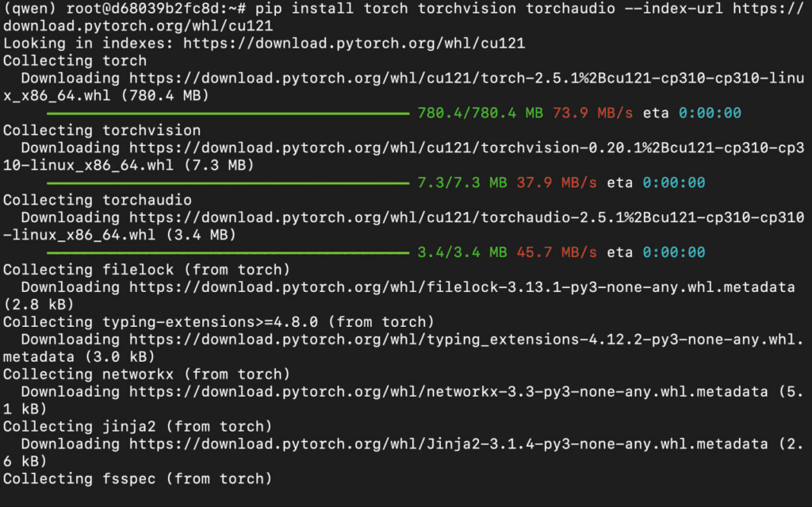Click the 'pip install torch' command text
This screenshot has height=507, width=812.
pyautogui.click(x=331, y=8)
